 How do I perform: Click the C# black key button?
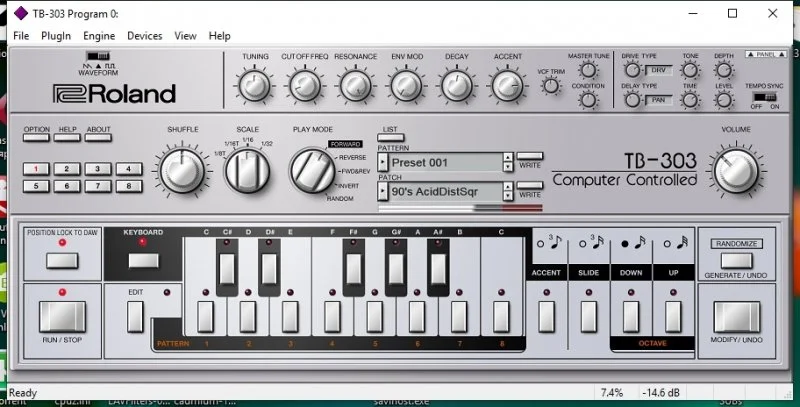pyautogui.click(x=227, y=269)
